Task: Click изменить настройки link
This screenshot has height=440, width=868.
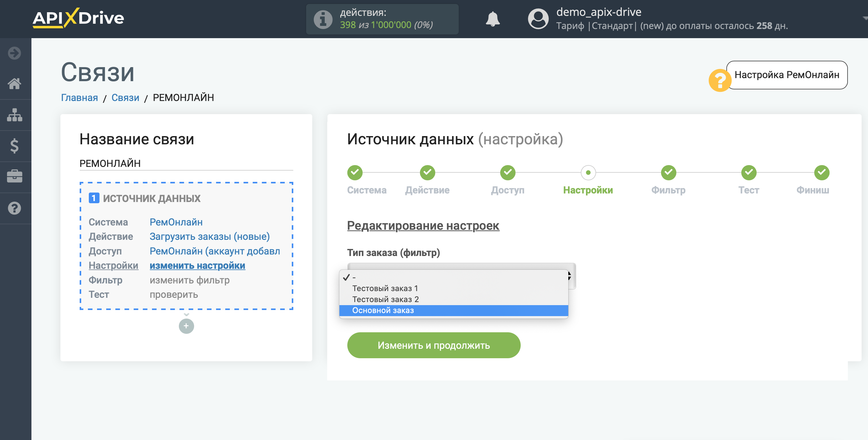Action: point(197,265)
